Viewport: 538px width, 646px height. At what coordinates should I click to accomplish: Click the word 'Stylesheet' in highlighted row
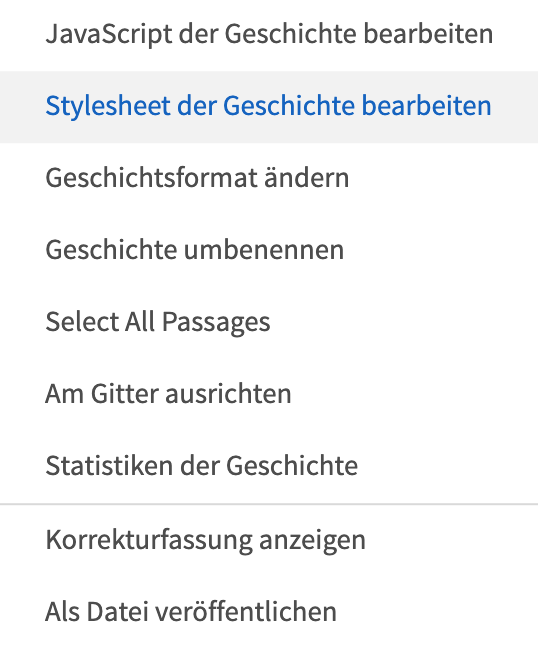[x=108, y=107]
